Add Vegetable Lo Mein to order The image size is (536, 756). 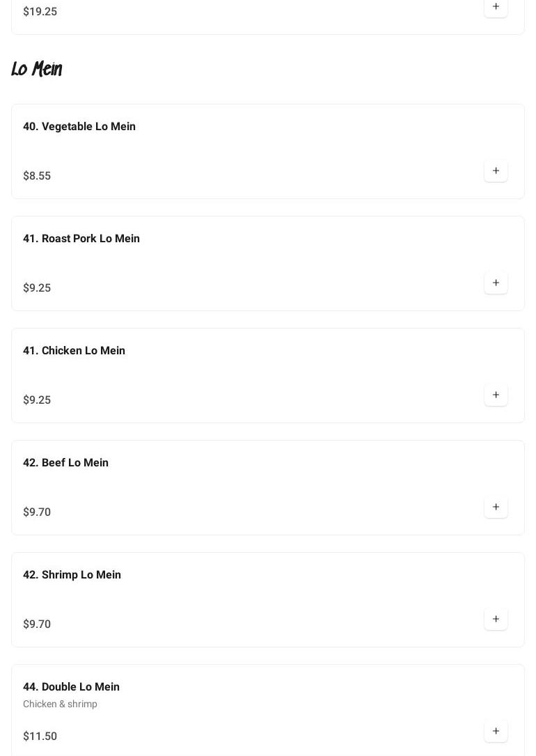coord(496,171)
